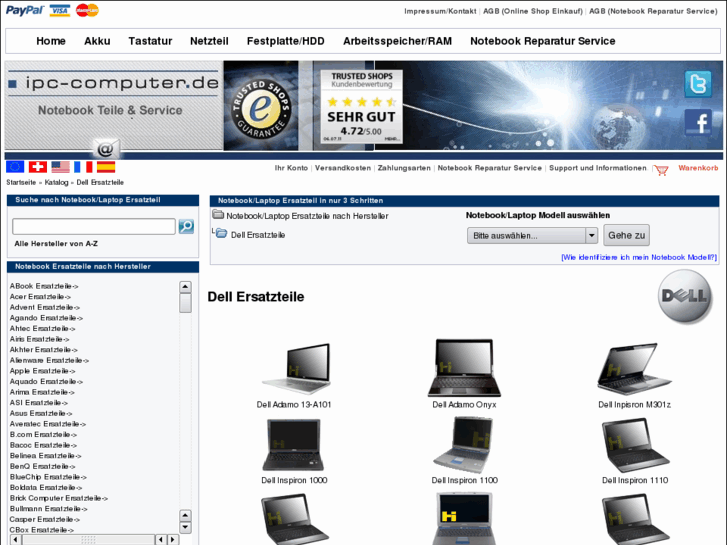Screen dimensions: 727x545
Task: Open Dell Inspiron 1100 laptop image
Action: point(463,445)
